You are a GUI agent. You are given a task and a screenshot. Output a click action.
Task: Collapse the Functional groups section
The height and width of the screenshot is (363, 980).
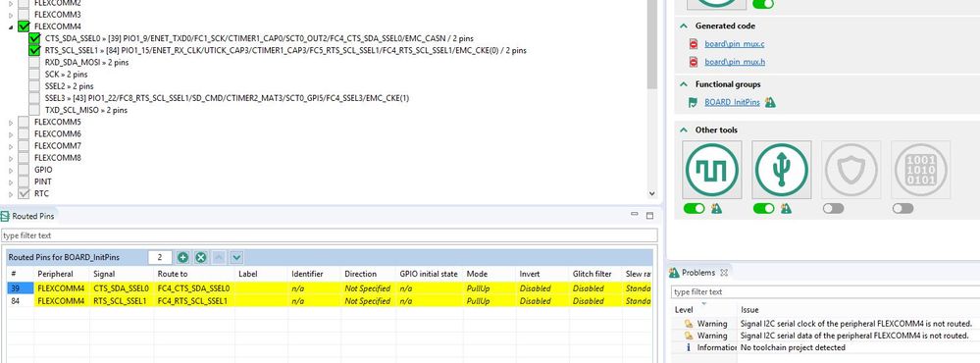coord(683,84)
